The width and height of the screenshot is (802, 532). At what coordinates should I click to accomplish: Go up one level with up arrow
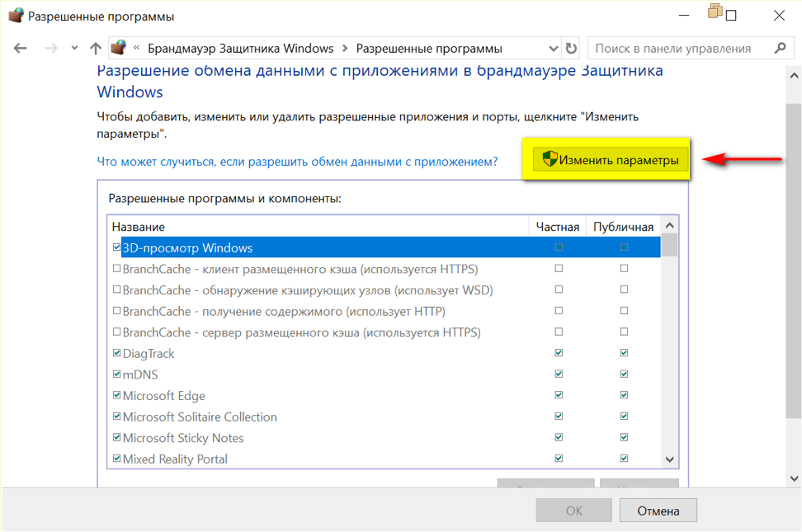click(x=95, y=49)
